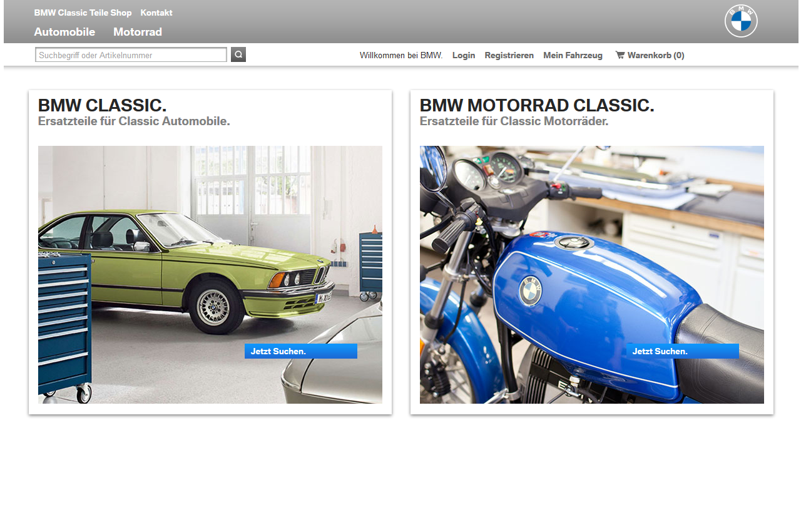Open the Motorrad menu
Viewport: 801px width, 532px height.
click(138, 32)
